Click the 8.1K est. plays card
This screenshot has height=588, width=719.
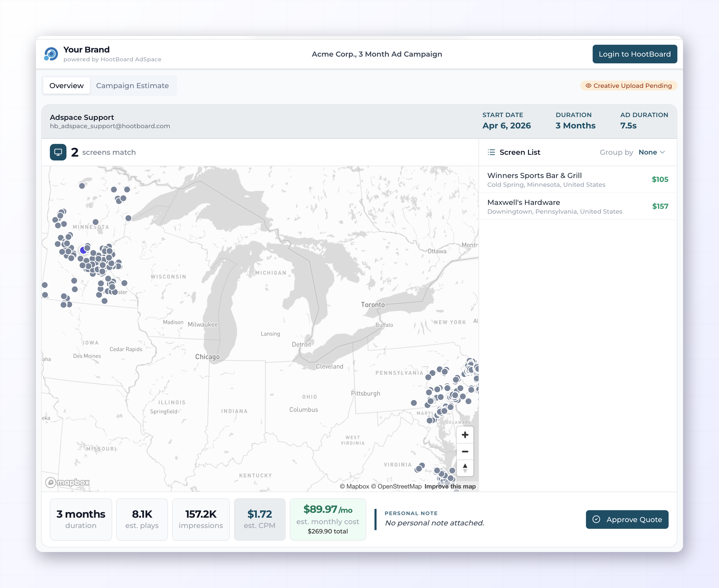(x=142, y=520)
